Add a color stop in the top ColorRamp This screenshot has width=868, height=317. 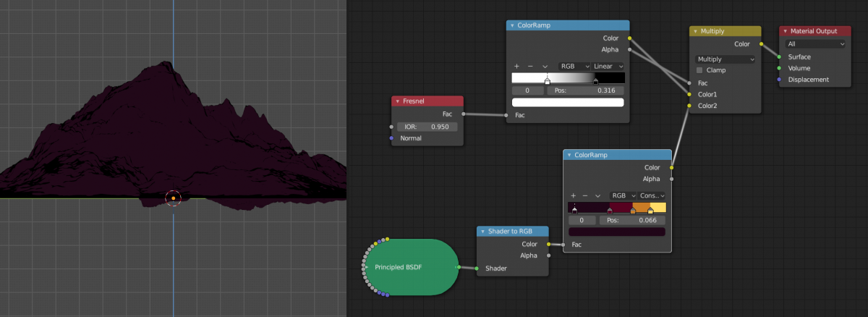[x=516, y=66]
